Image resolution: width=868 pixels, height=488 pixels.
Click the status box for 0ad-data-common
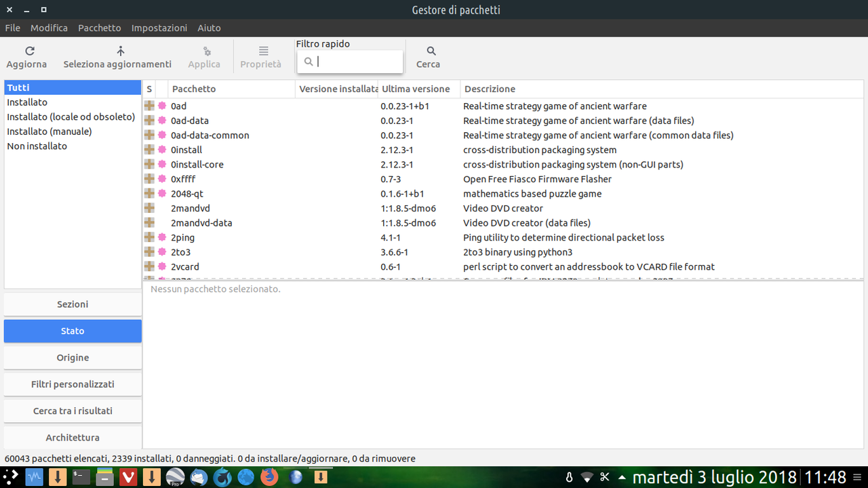pyautogui.click(x=149, y=135)
